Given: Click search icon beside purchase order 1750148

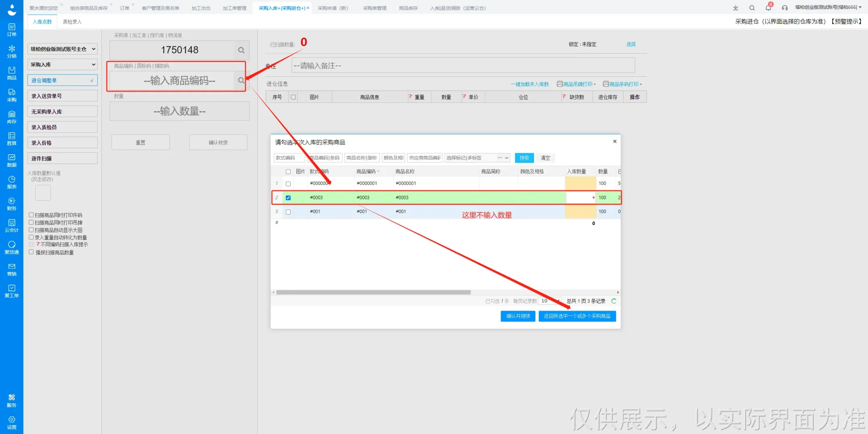Looking at the screenshot, I should point(241,50).
